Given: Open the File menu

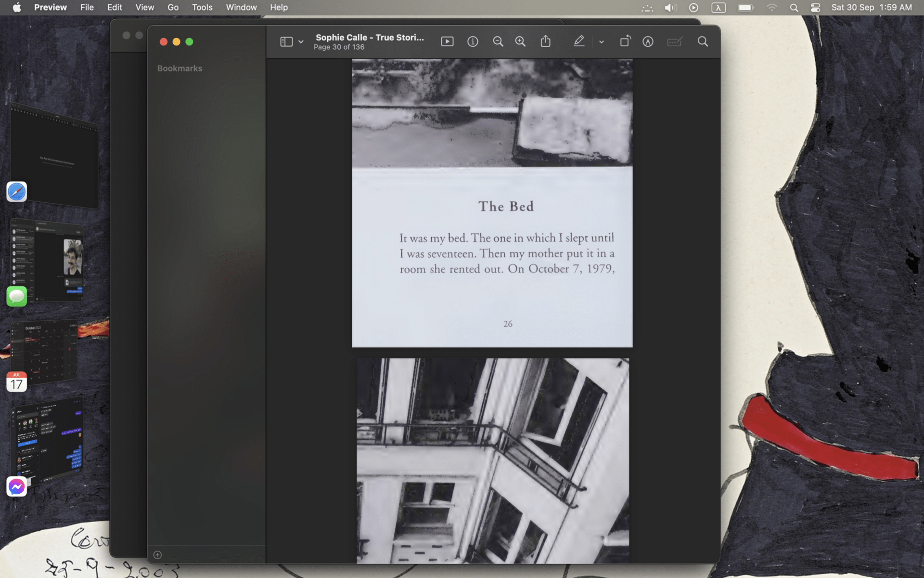Looking at the screenshot, I should point(87,7).
